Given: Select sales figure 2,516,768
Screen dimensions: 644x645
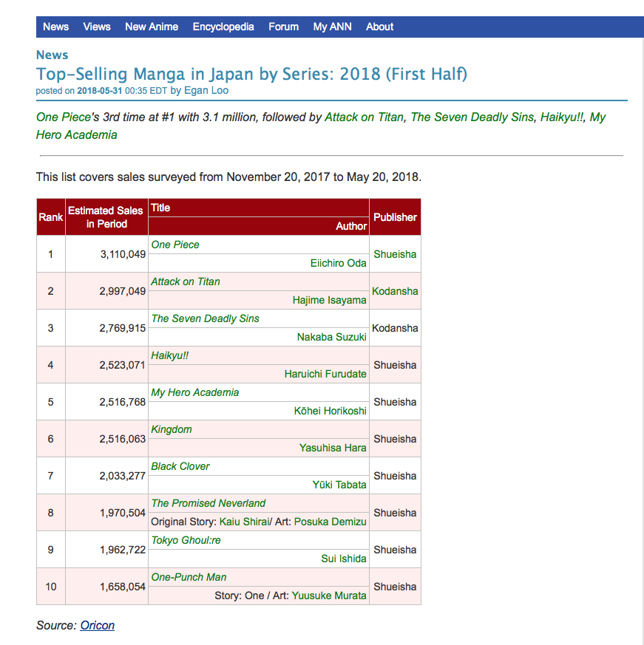Looking at the screenshot, I should pyautogui.click(x=123, y=403).
